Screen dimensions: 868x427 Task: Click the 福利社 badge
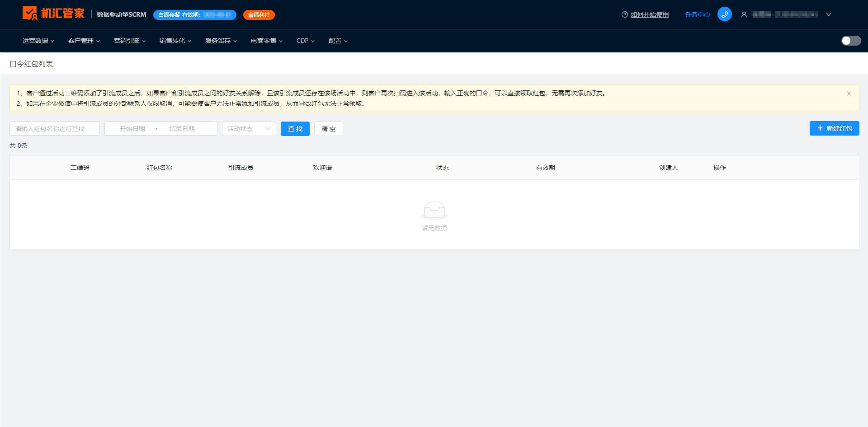[x=259, y=15]
